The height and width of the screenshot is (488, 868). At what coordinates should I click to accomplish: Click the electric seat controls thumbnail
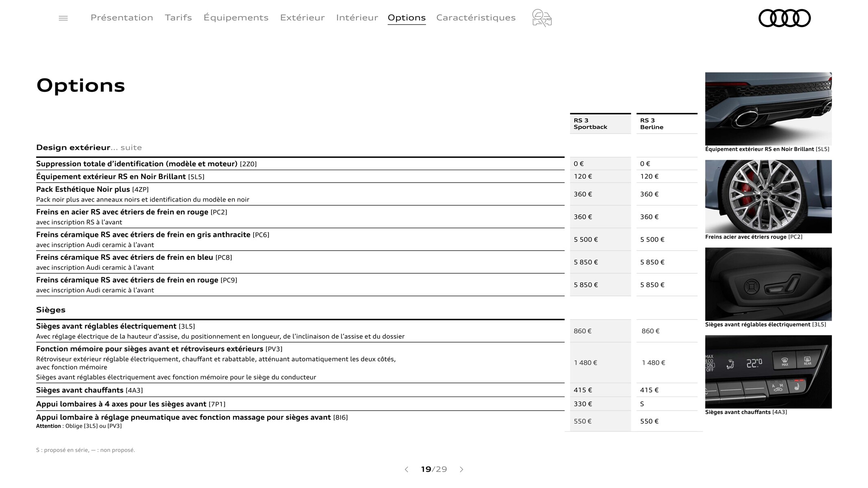point(768,284)
